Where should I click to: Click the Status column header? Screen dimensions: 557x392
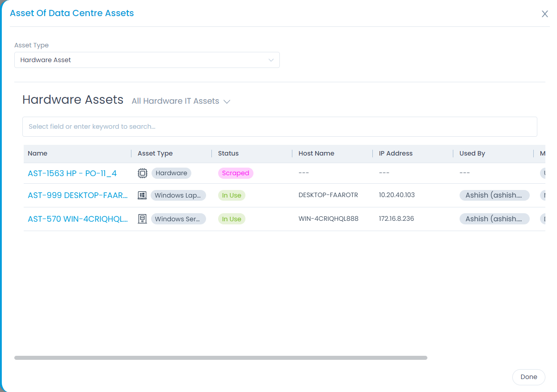pos(228,153)
